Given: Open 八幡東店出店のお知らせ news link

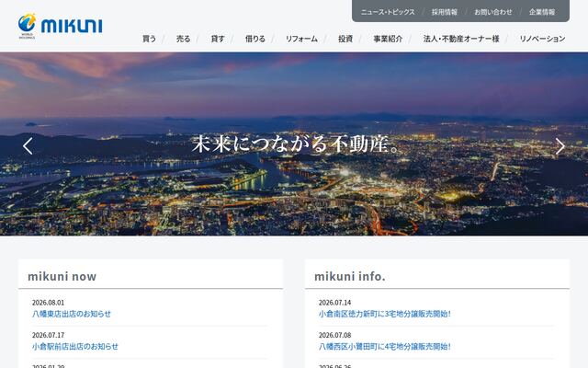Looking at the screenshot, I should tap(72, 314).
